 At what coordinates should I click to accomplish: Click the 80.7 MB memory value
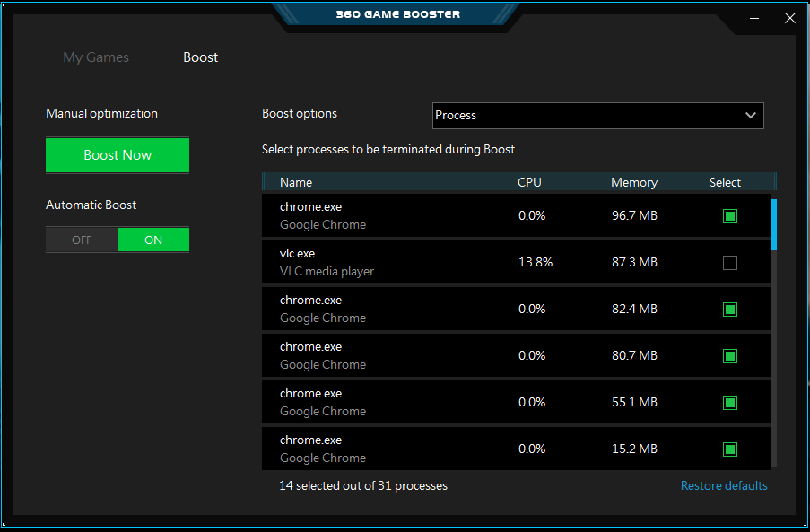634,355
